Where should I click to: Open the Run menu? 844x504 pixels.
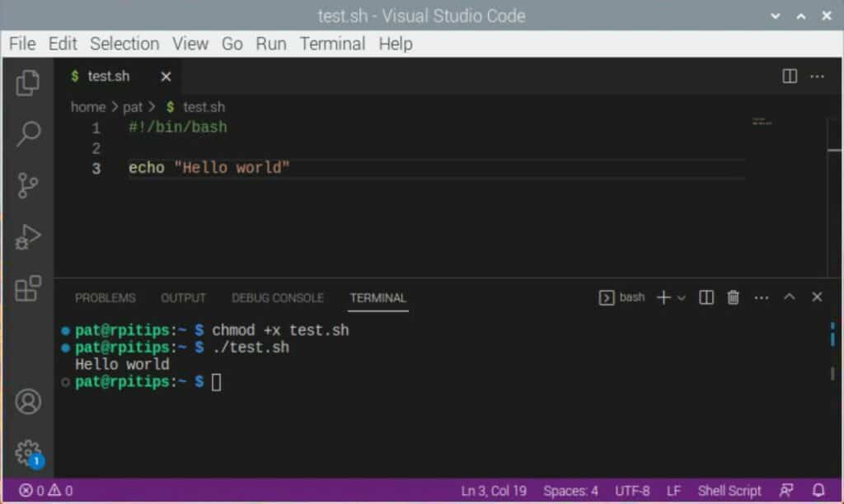point(270,44)
